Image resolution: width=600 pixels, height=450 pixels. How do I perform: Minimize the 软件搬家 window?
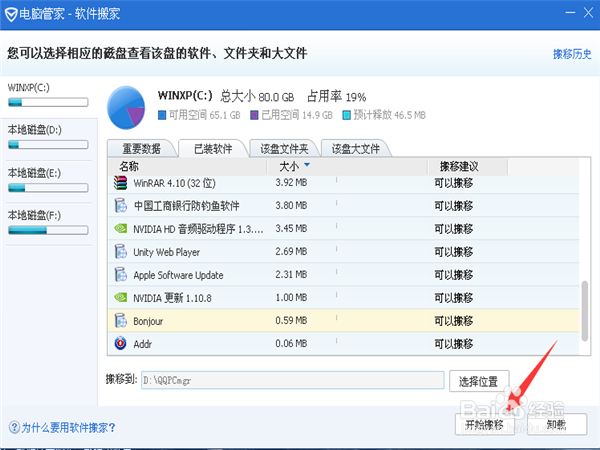570,13
